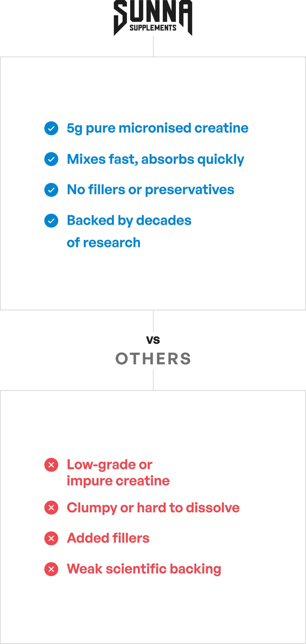Click the red X beside "Low-grade or impure creatine"
The height and width of the screenshot is (644, 306).
point(51,465)
